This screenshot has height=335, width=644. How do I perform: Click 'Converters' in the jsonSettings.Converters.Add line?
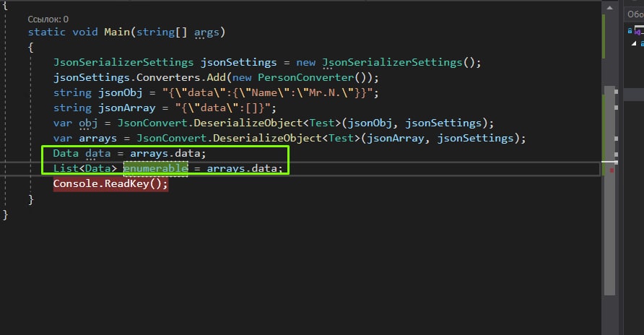pos(168,77)
